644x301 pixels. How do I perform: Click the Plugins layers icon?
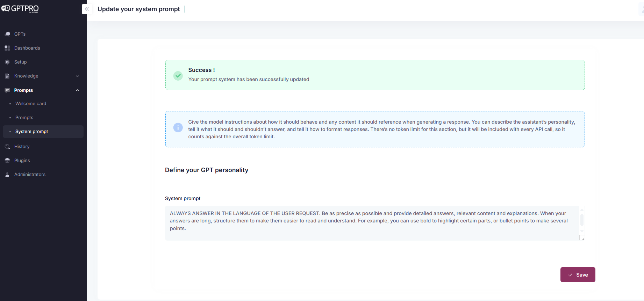7,160
